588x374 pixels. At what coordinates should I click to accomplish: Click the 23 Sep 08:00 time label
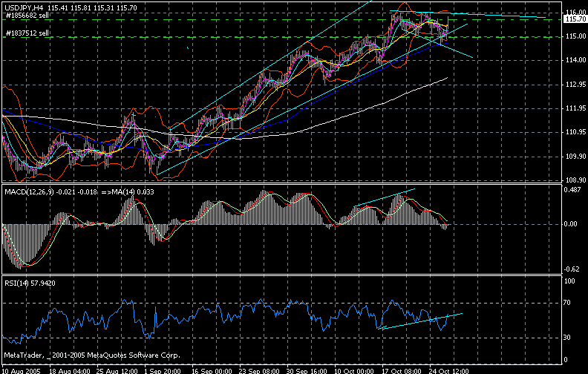pyautogui.click(x=260, y=371)
